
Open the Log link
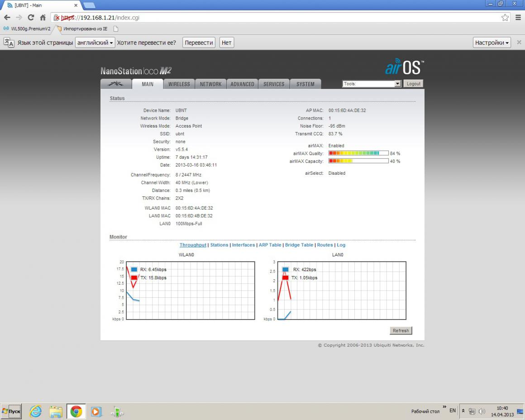click(x=341, y=245)
